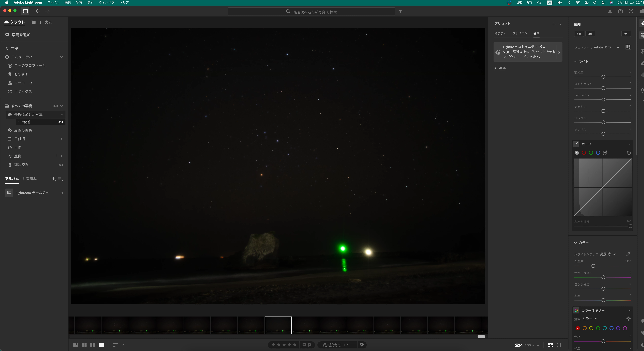Click 編集設定をコピー button
This screenshot has height=351, width=644.
[337, 345]
